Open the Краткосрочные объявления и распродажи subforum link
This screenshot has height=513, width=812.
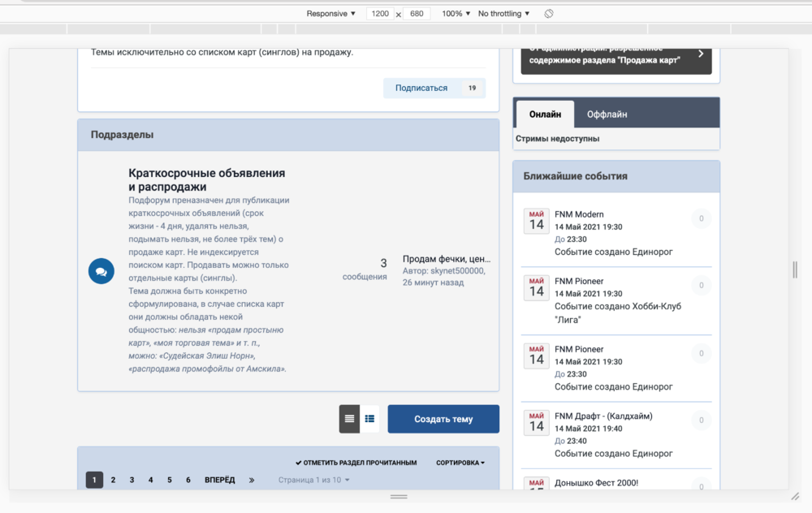point(206,180)
